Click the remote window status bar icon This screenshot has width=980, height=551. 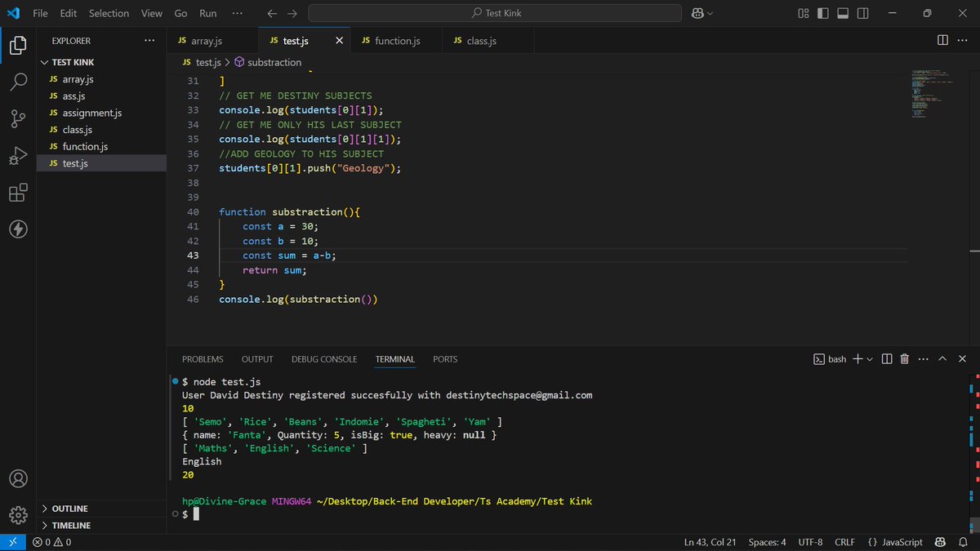(12, 542)
